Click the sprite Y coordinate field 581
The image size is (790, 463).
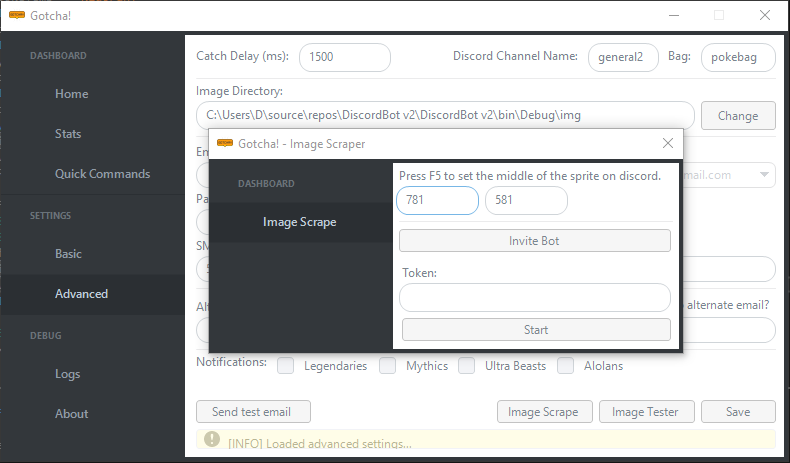coord(526,200)
